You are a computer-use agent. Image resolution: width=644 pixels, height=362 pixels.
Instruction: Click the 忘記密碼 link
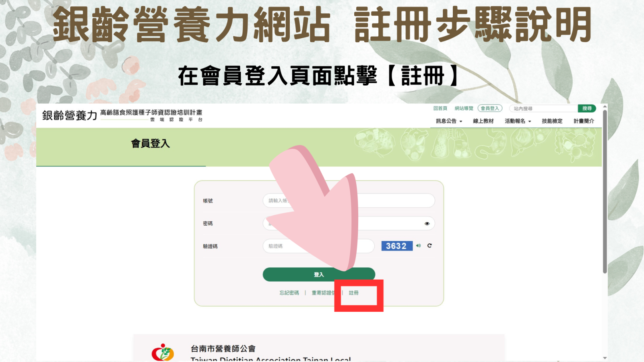[289, 293]
